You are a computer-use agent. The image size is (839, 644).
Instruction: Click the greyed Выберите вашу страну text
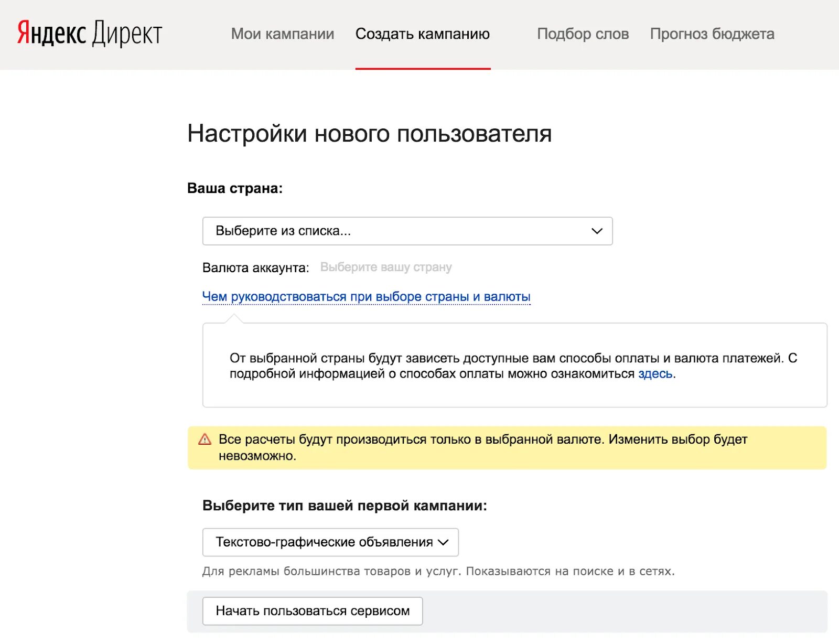pyautogui.click(x=386, y=267)
